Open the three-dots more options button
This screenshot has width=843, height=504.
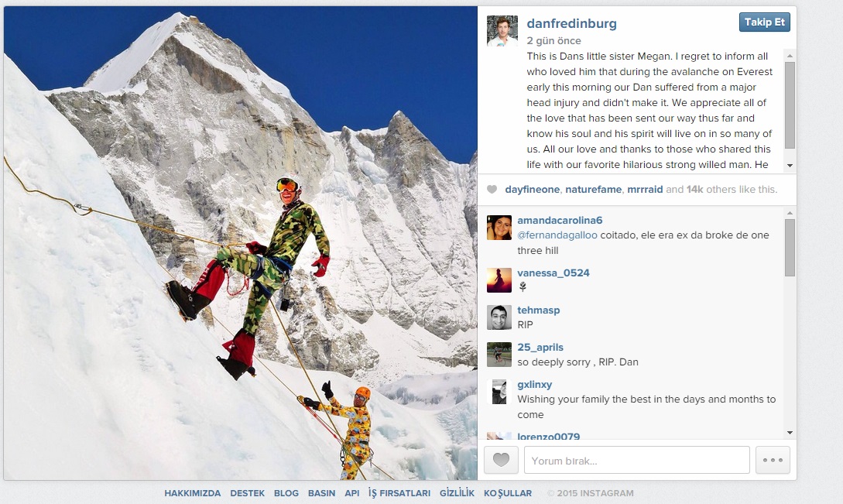click(x=773, y=461)
